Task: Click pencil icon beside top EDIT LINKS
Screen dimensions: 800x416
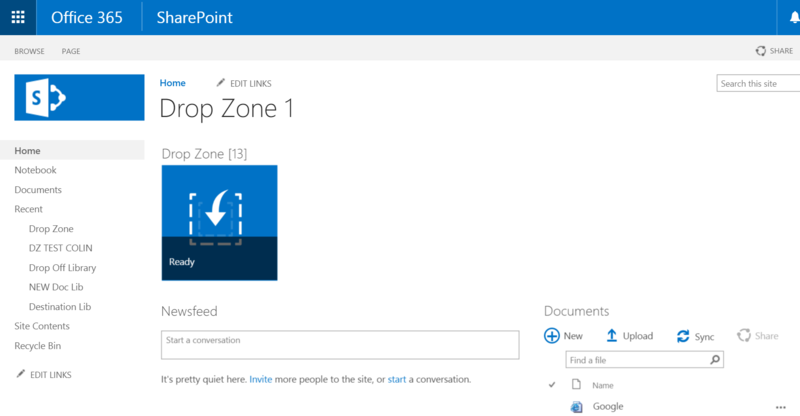Action: tap(221, 83)
